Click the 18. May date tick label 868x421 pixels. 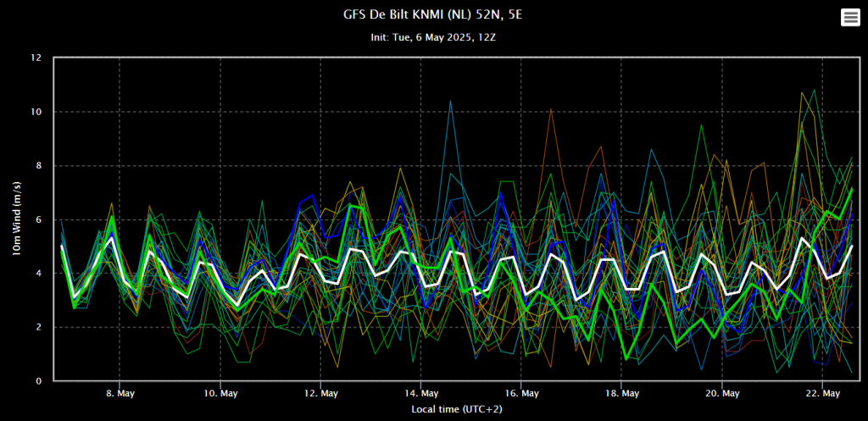(621, 393)
